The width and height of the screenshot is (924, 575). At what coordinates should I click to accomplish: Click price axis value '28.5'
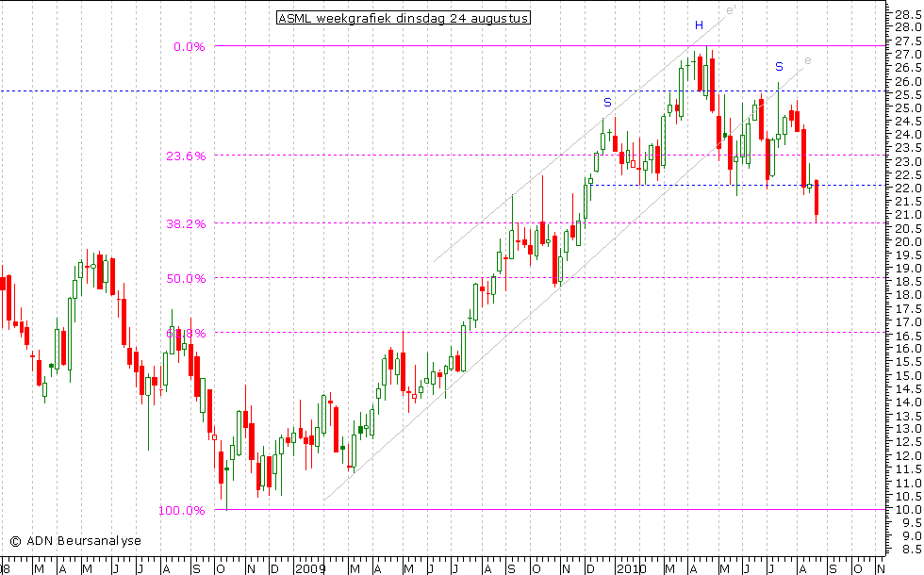908,14
